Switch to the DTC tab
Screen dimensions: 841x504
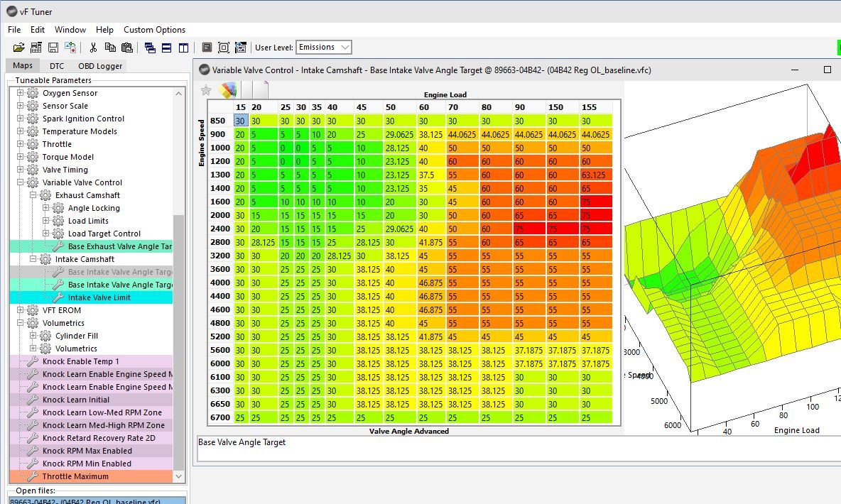[57, 66]
